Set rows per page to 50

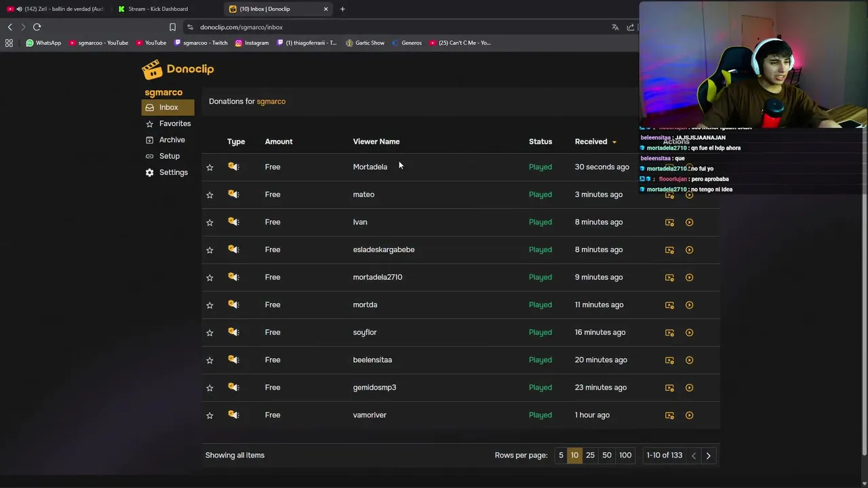[x=607, y=455]
